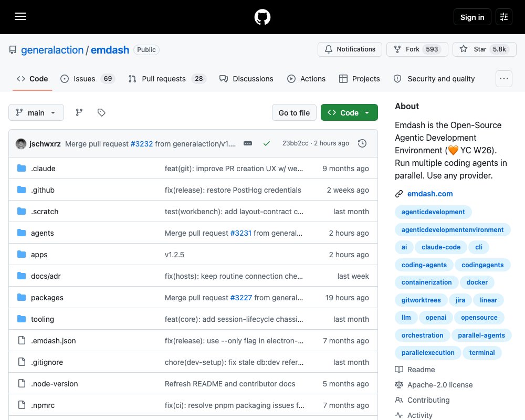Go to the GitHub homepage logo
Viewport: 525px width, 420px height.
tap(262, 17)
